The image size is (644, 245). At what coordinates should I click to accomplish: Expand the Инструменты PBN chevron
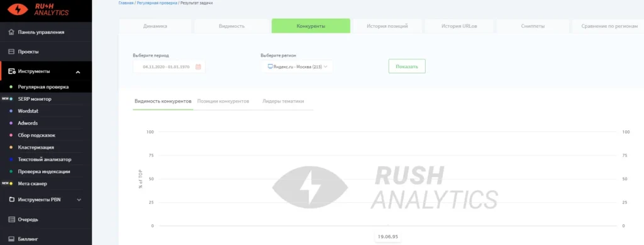(79, 200)
